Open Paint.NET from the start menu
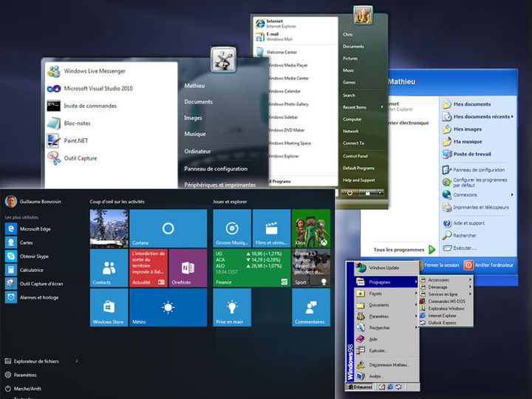 pos(77,140)
